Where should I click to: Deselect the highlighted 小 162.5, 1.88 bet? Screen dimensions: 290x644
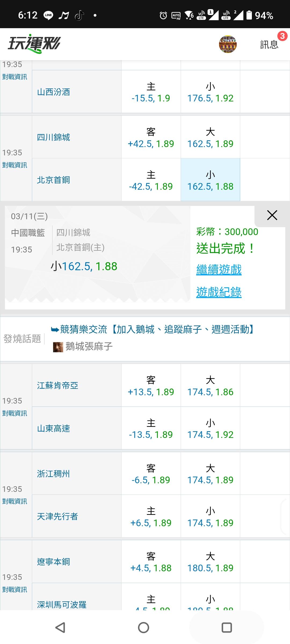click(210, 180)
